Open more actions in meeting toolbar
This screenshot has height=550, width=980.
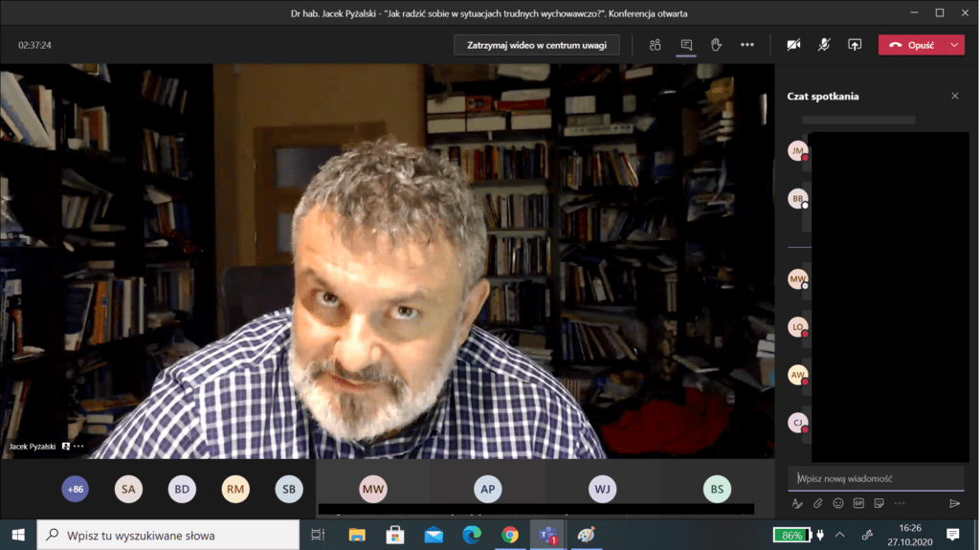pos(746,45)
